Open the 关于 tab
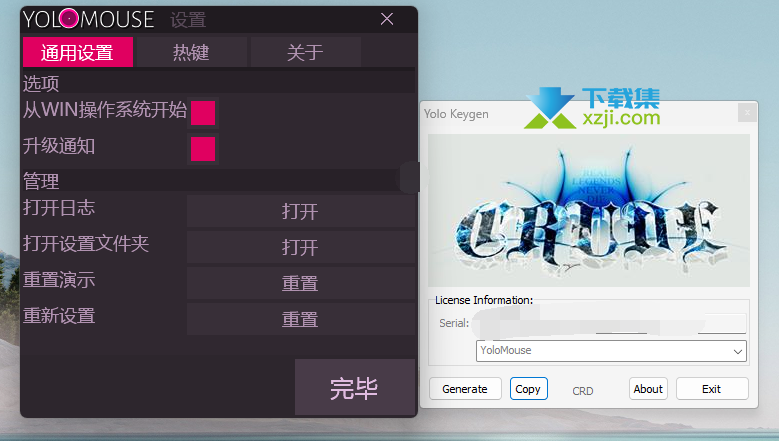 pyautogui.click(x=306, y=52)
